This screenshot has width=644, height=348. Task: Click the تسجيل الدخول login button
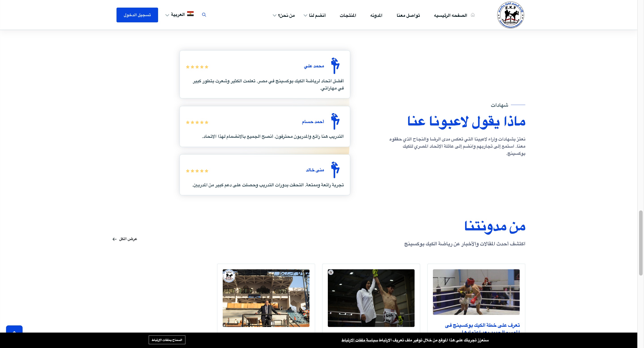[x=137, y=15]
